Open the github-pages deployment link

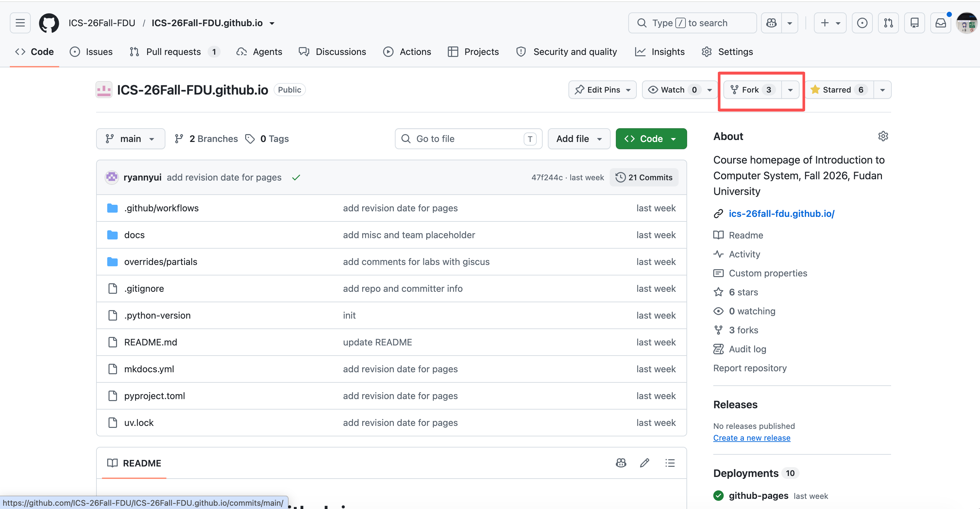(x=758, y=496)
